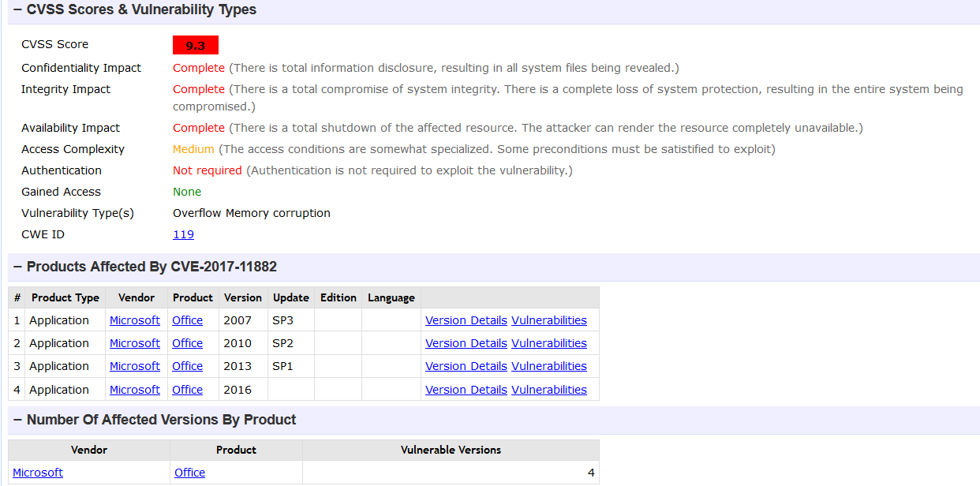Click the Availability Impact label

click(71, 128)
